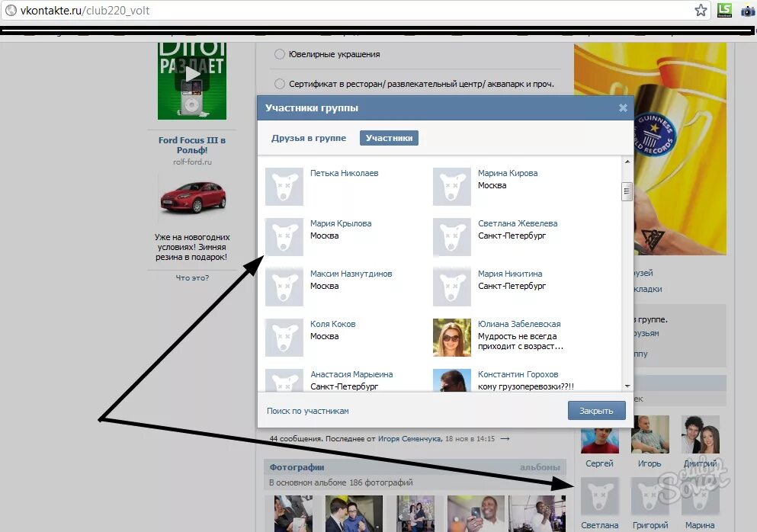This screenshot has width=757, height=532.
Task: Open the red Ford Focus car ad image
Action: click(x=192, y=197)
